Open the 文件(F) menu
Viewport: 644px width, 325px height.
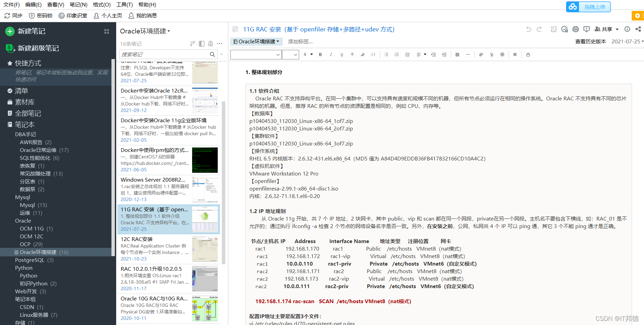coord(11,5)
